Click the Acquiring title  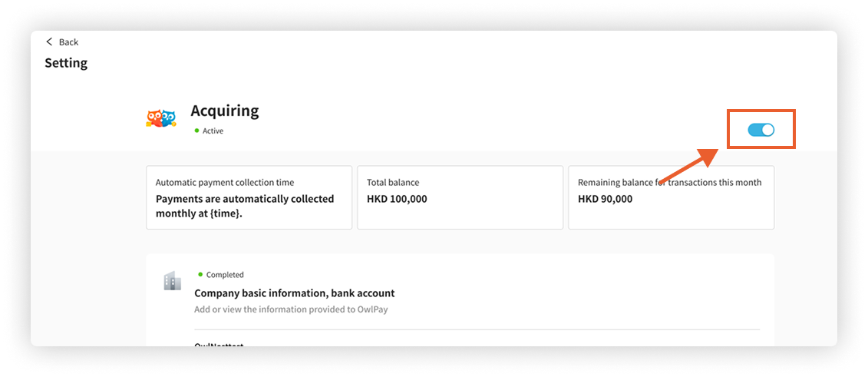pos(224,111)
